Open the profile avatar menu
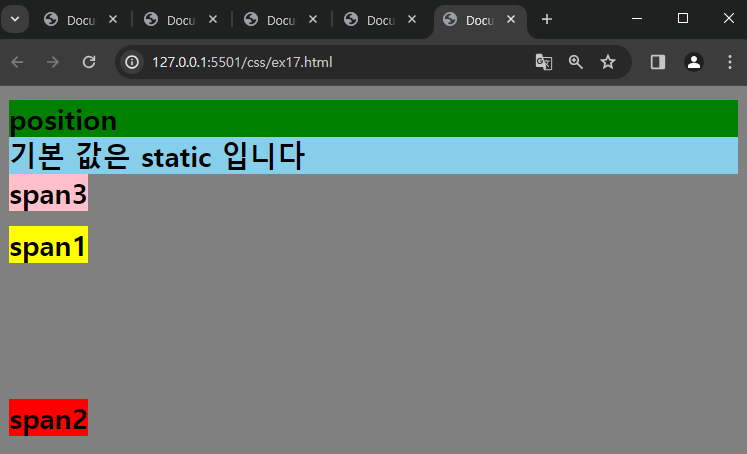 (694, 62)
